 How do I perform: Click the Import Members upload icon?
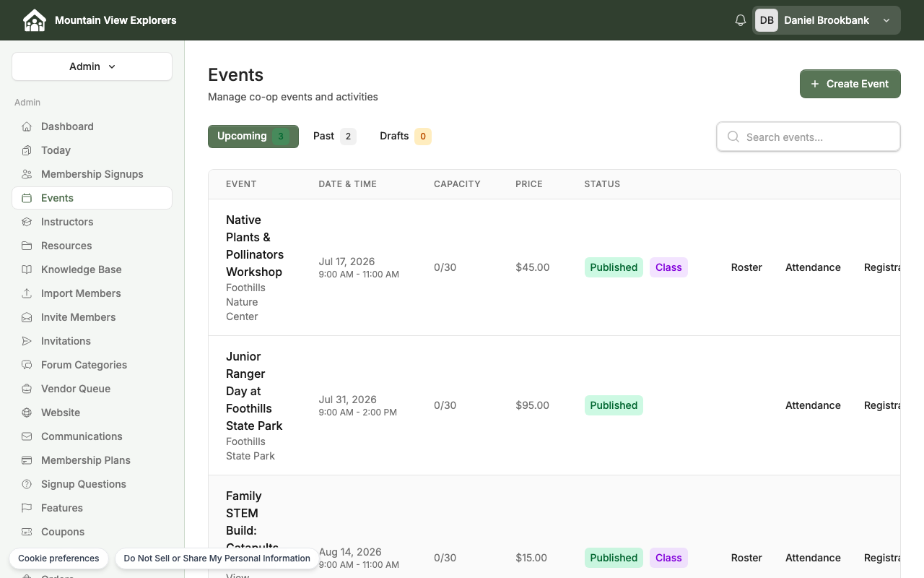click(x=27, y=293)
